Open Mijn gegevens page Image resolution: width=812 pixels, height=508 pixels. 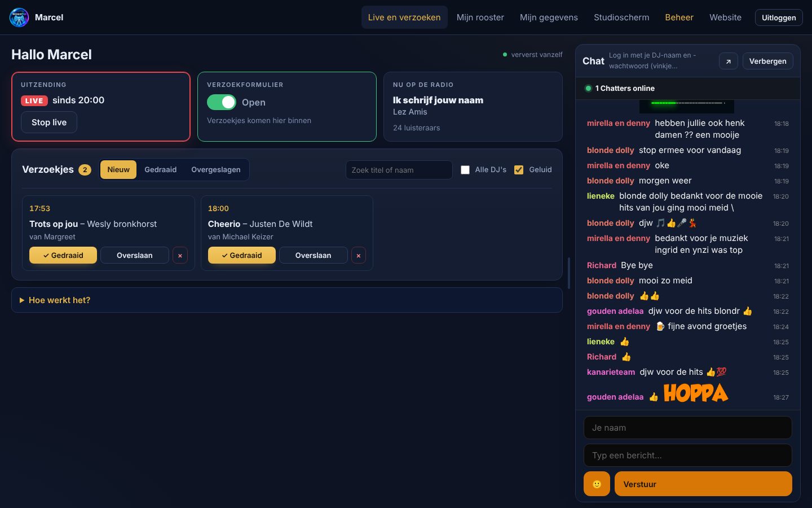point(549,17)
